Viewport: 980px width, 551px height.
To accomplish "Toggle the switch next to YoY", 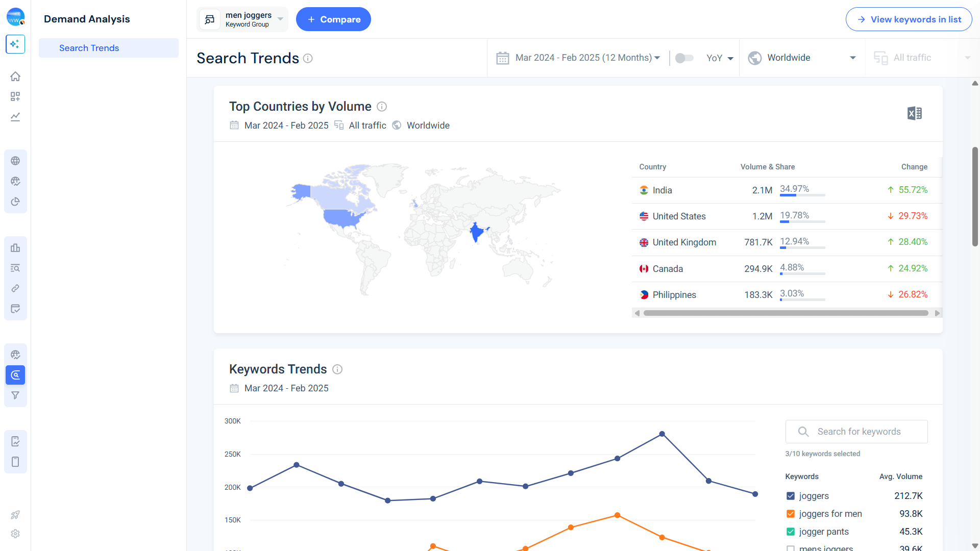I will coord(684,58).
